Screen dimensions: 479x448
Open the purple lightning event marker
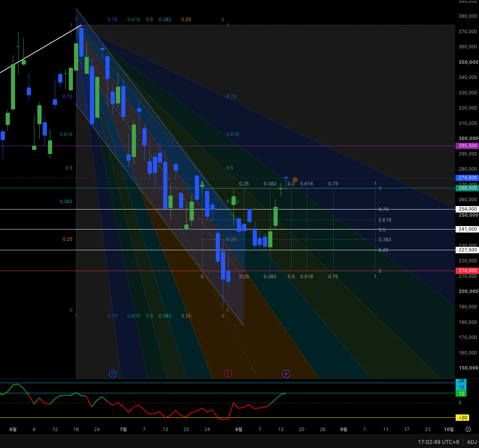(x=286, y=374)
